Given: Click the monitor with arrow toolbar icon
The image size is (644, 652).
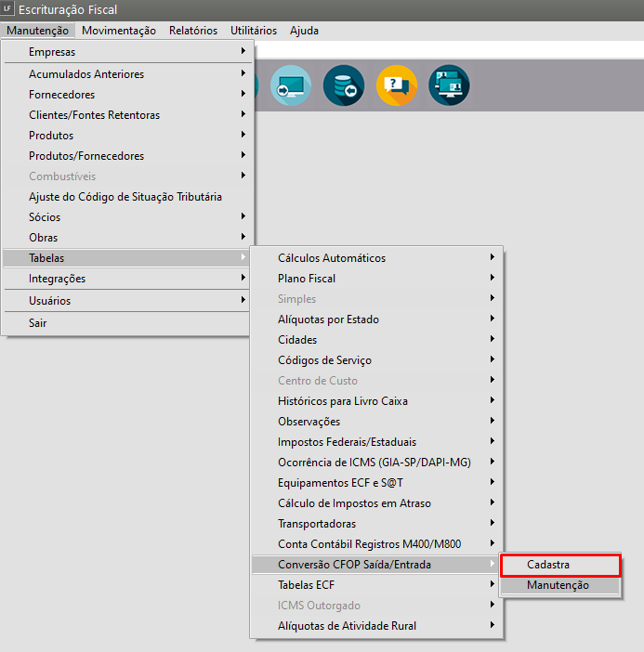Looking at the screenshot, I should coord(291,85).
